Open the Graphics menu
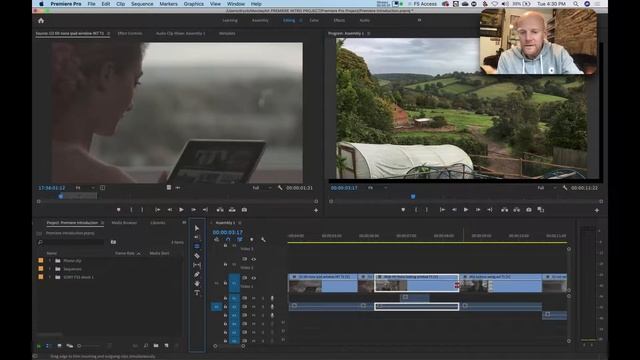This screenshot has height=360, width=640. (x=193, y=4)
